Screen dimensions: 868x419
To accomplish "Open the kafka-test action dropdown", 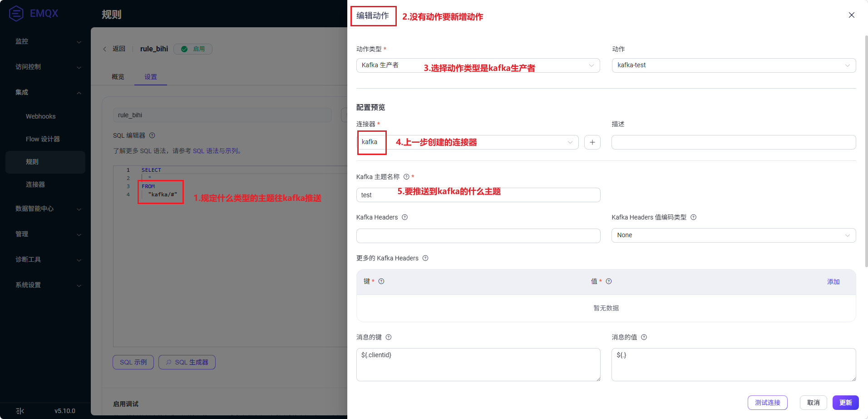I will pos(734,65).
